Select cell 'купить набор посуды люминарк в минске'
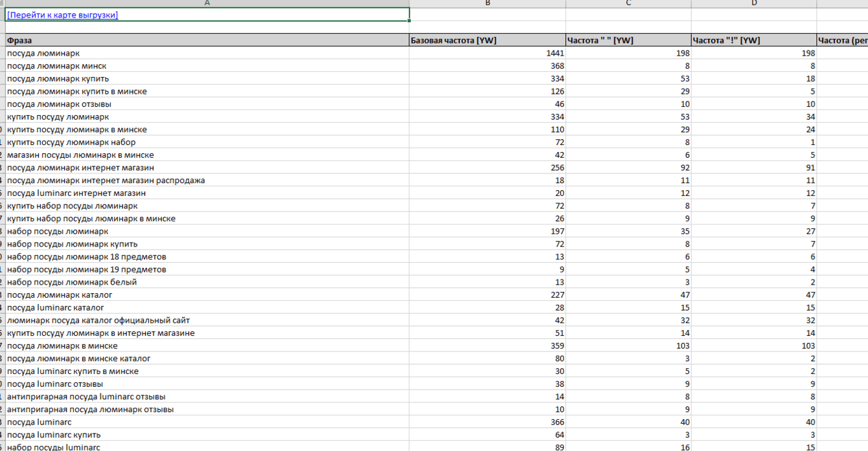Viewport: 868px width, 451px height. pos(207,219)
